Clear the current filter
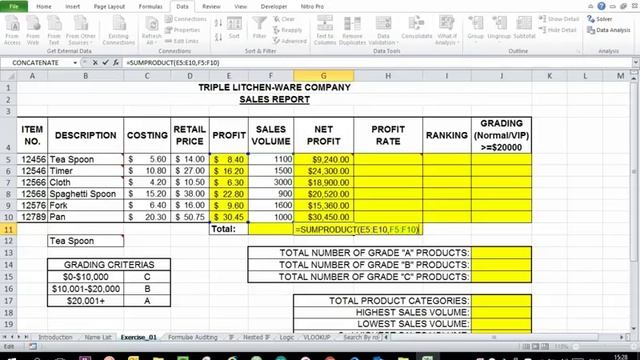The width and height of the screenshot is (640, 360). [x=284, y=19]
